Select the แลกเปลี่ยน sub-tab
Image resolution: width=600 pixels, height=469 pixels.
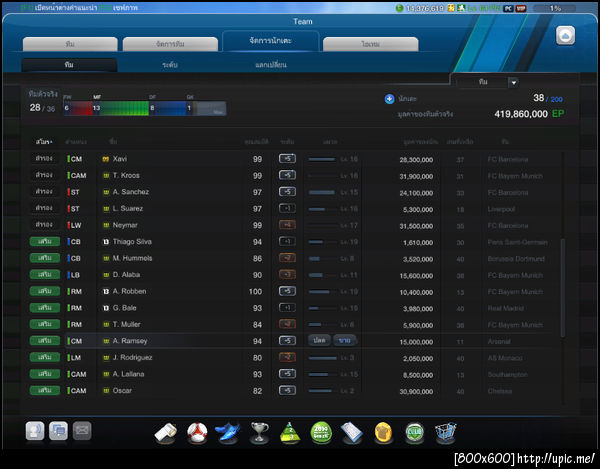(x=271, y=65)
